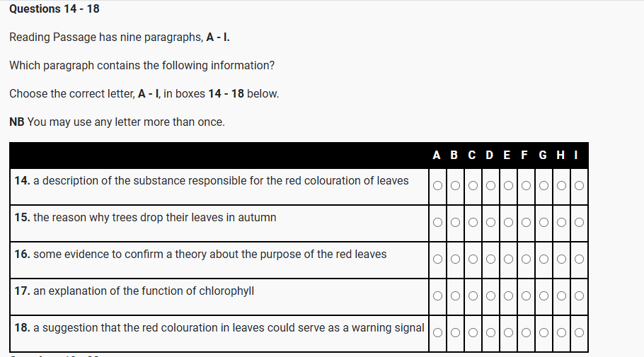644x357 pixels.
Task: Choose letter G for question 16
Action: click(544, 260)
